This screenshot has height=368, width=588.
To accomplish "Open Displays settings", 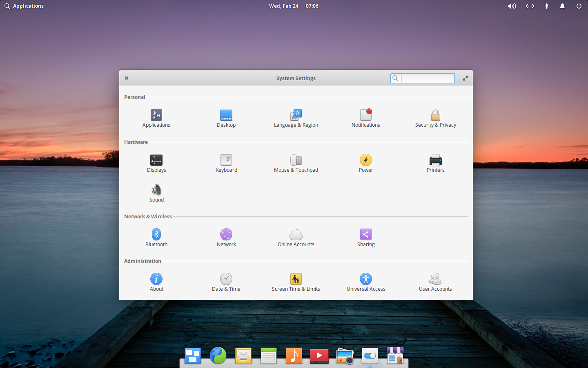I will tap(156, 163).
